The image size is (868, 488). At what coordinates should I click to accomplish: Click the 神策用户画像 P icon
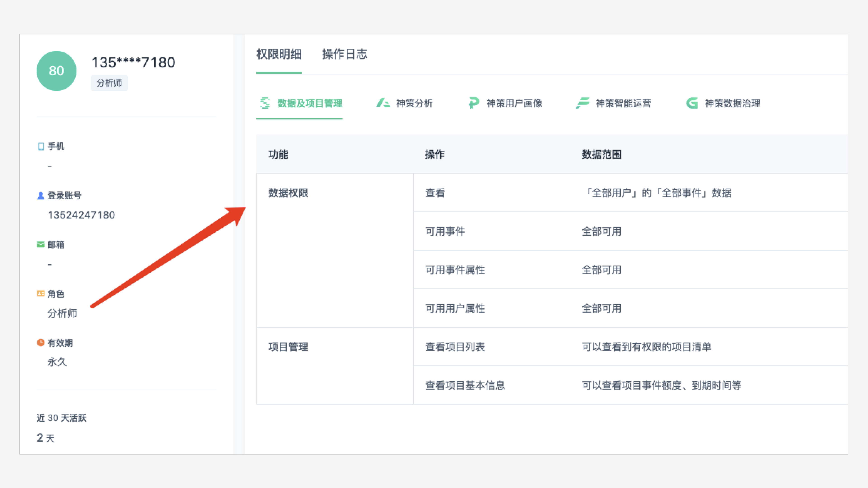473,103
